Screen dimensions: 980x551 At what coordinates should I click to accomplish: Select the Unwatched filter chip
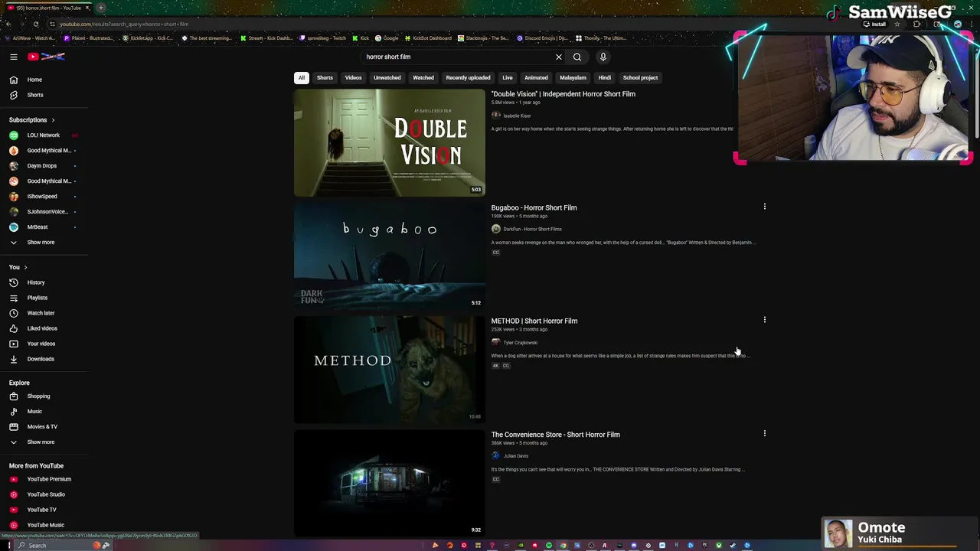coord(387,77)
